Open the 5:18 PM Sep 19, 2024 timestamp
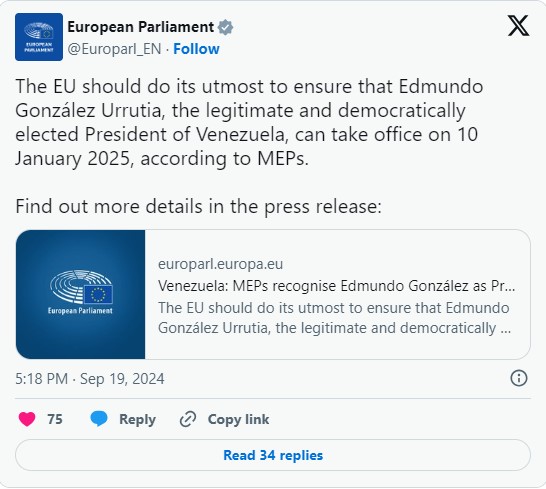Screen dimensions: 546x489 point(90,379)
